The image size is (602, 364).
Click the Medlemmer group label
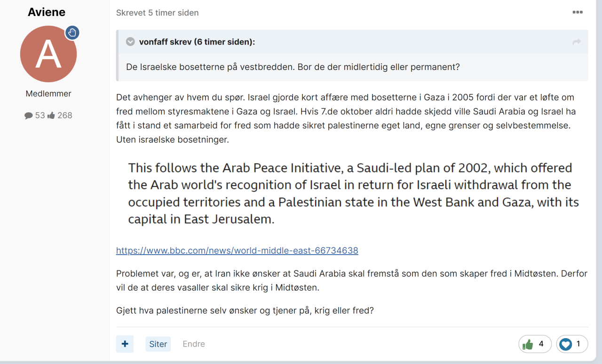pyautogui.click(x=48, y=93)
